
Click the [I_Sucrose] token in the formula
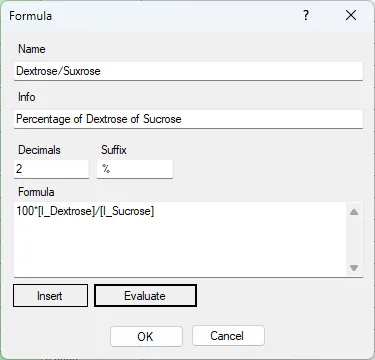click(127, 211)
